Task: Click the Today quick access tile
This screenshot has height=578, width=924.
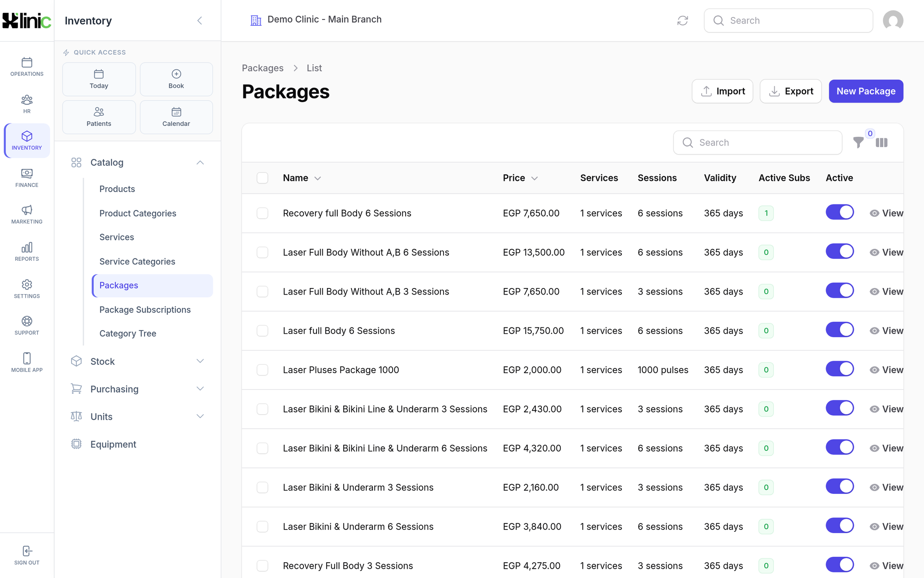Action: (99, 80)
